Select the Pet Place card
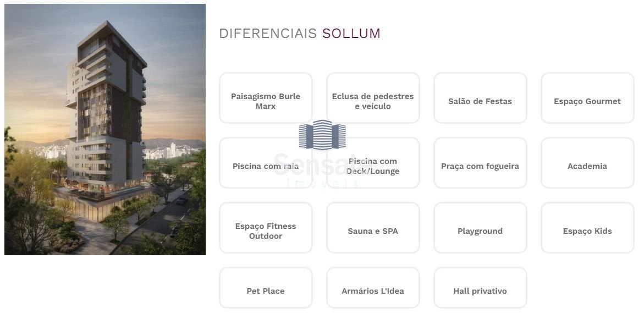 (266, 288)
